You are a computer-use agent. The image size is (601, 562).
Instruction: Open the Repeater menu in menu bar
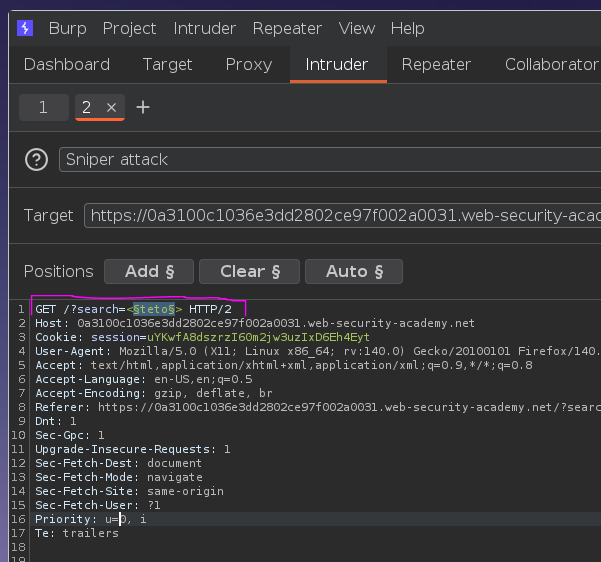[x=287, y=28]
